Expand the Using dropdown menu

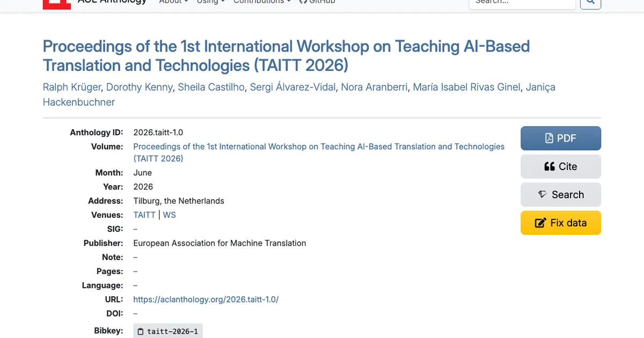coord(210,2)
